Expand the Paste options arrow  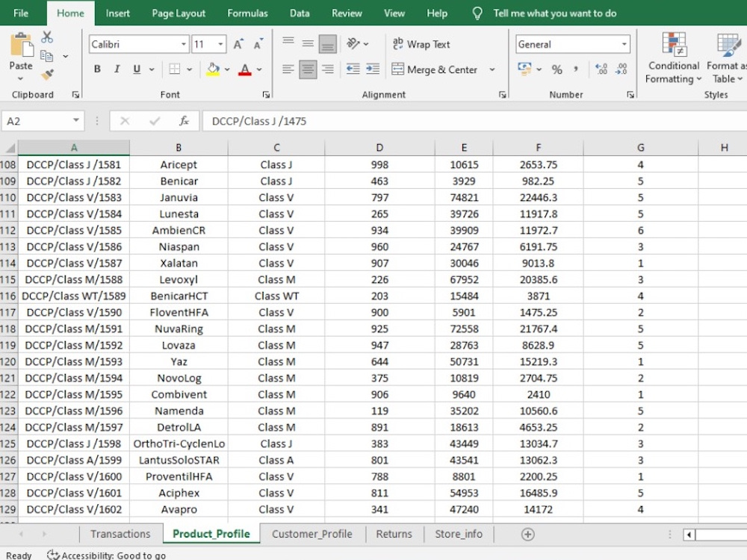(20, 78)
